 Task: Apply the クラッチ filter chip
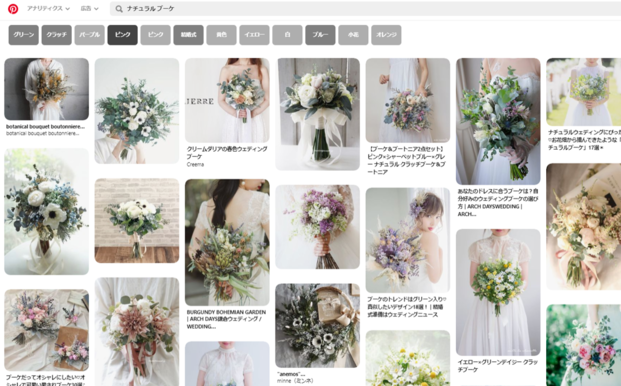[57, 35]
